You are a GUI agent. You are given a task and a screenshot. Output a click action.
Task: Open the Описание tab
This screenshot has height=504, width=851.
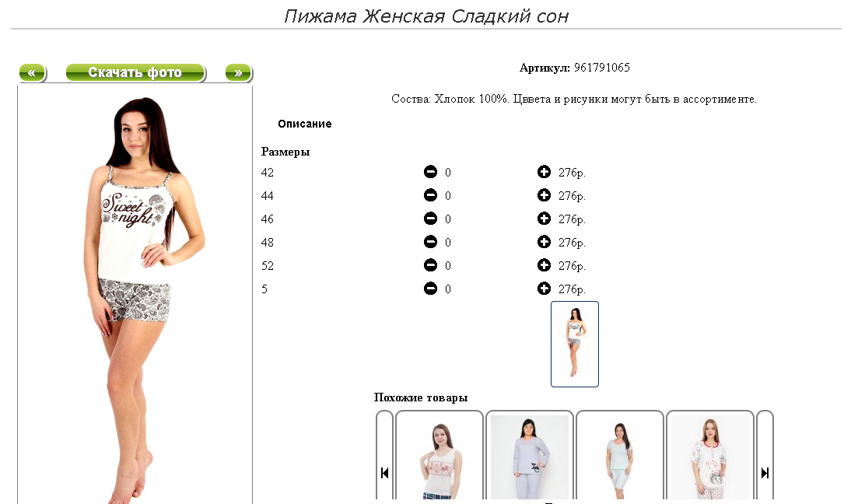[x=304, y=124]
